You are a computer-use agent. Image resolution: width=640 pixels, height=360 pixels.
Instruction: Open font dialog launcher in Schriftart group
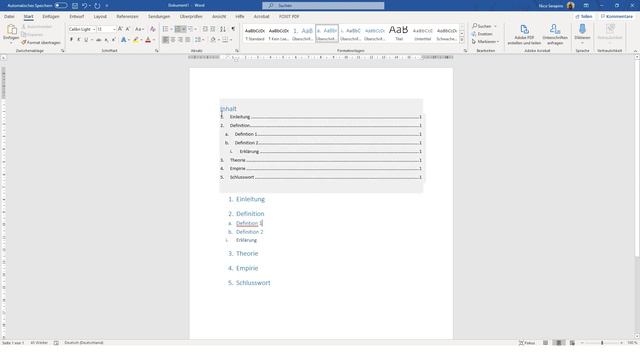pos(157,51)
